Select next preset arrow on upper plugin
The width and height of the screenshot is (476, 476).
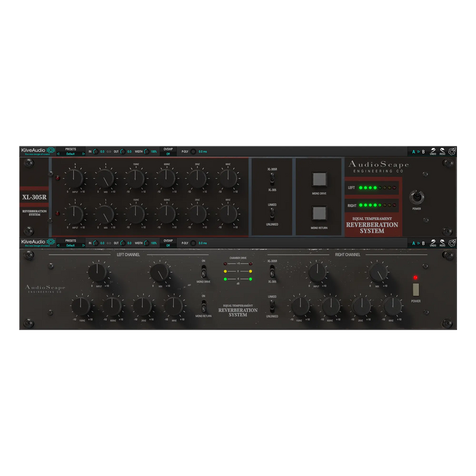click(83, 154)
